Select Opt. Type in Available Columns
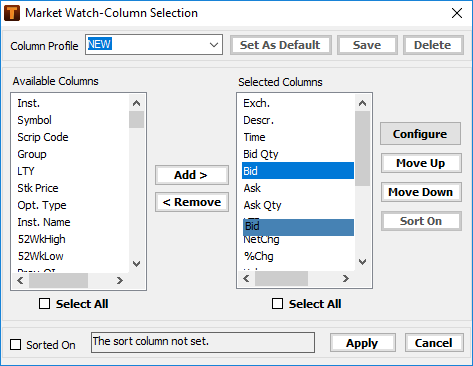473x366 pixels. [x=42, y=205]
